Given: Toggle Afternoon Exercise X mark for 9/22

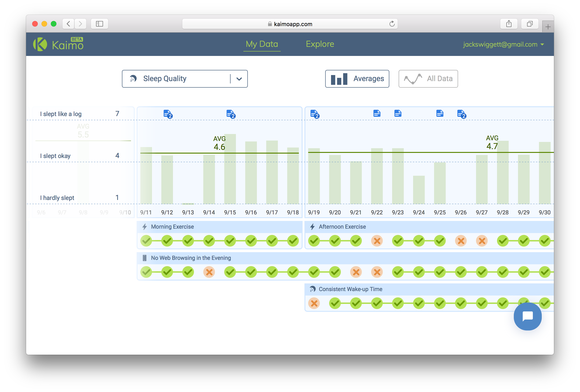Looking at the screenshot, I should click(x=377, y=241).
